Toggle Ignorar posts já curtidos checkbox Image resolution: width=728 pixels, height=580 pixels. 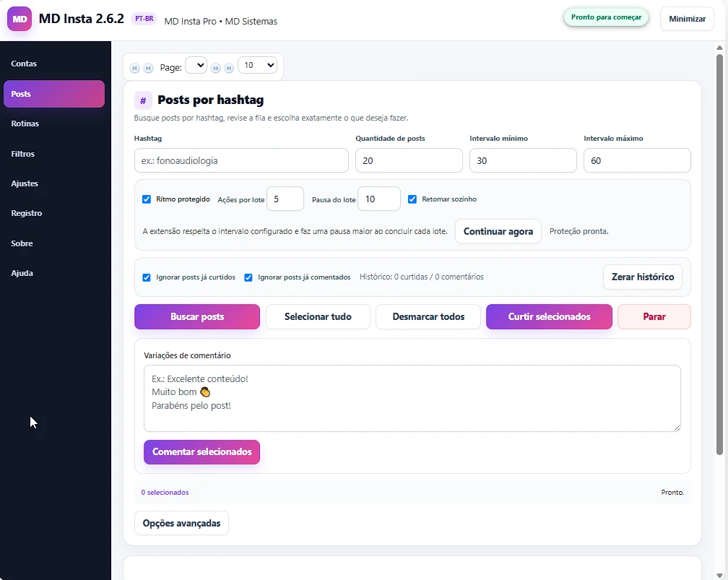pyautogui.click(x=146, y=277)
